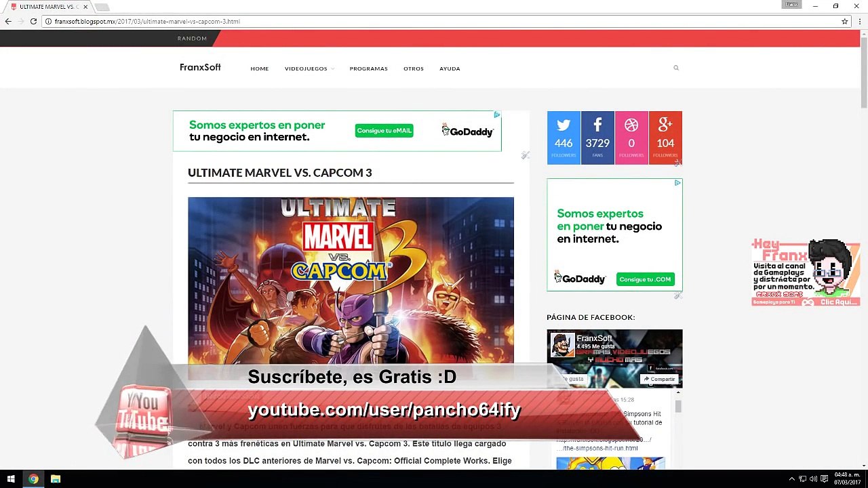Click the Hey Franx gameplay channel banner
The height and width of the screenshot is (488, 868).
(806, 272)
